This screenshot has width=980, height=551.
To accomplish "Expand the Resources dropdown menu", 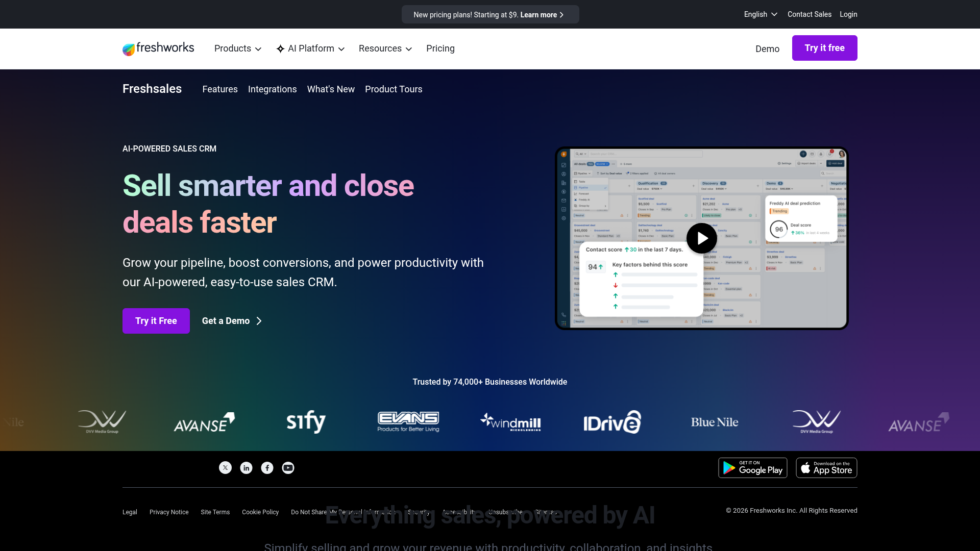I will [x=385, y=48].
